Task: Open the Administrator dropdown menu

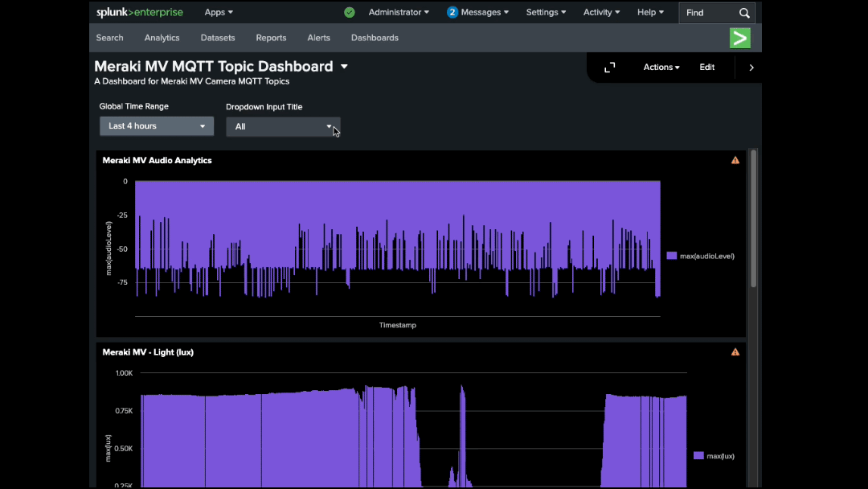Action: tap(399, 12)
